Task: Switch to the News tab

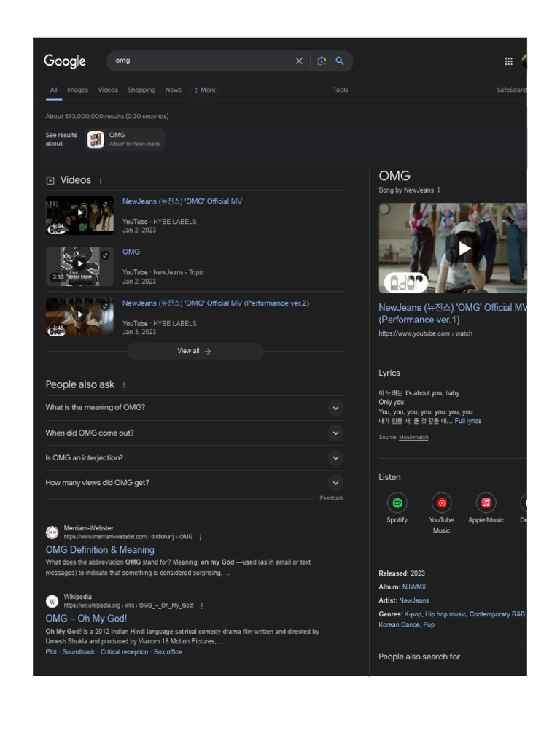Action: coord(174,90)
